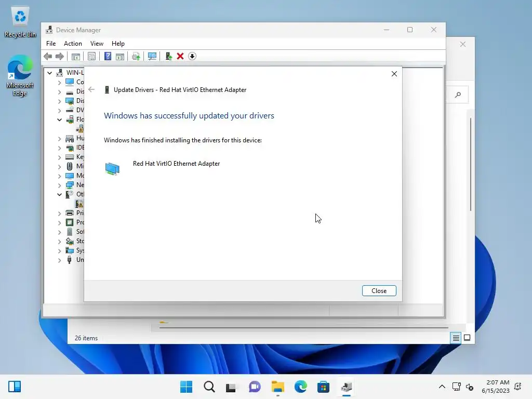Viewport: 532px width, 399px height.
Task: Click the muted volume tray icon
Action: [470, 387]
